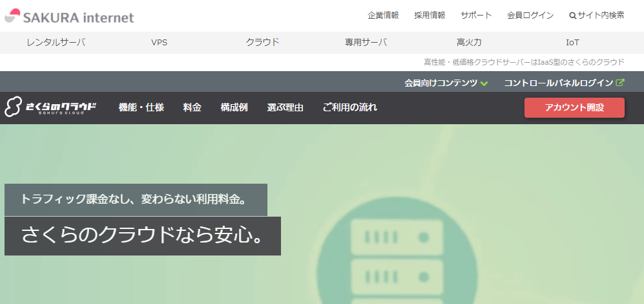Click the SAKURA internet logo

[70, 17]
